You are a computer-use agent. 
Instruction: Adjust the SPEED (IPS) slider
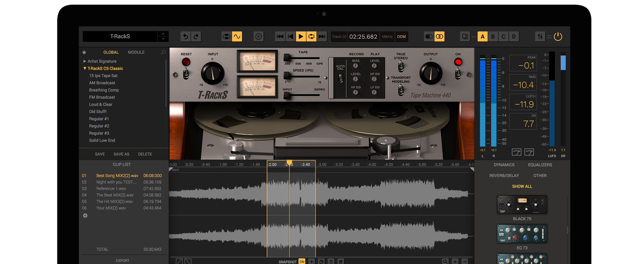tap(302, 76)
